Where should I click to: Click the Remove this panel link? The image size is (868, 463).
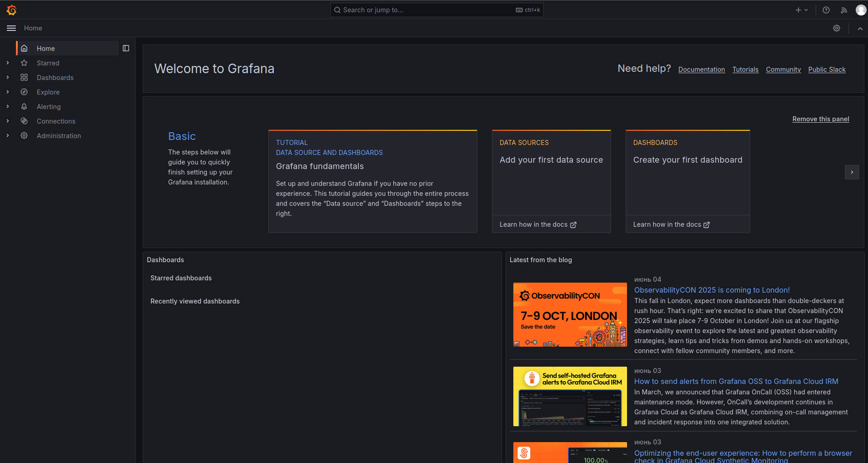(x=820, y=119)
